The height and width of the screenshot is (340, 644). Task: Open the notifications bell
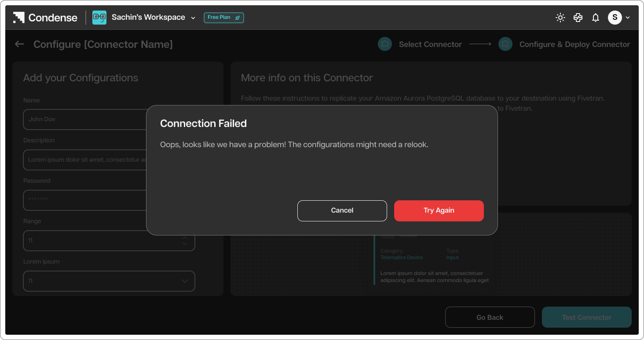[596, 18]
